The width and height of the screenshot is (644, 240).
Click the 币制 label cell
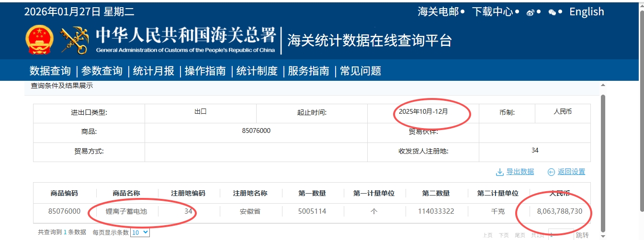click(x=507, y=113)
